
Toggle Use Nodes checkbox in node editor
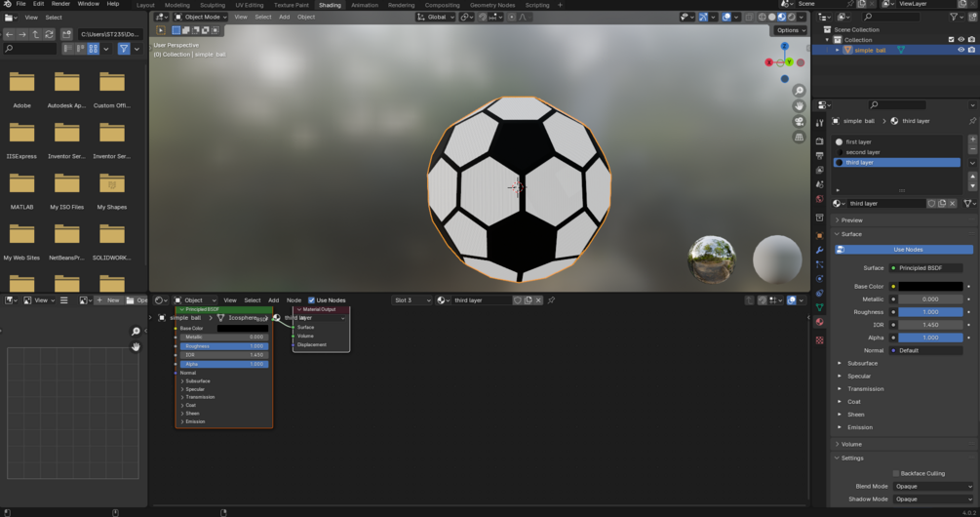311,300
